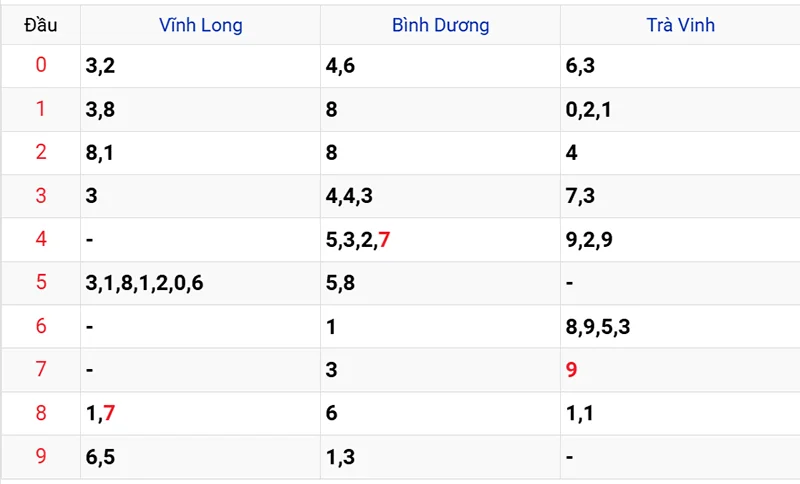Click Trà Vinh cell showing 1,1
Viewport: 800px width, 484px height.
pyautogui.click(x=580, y=414)
